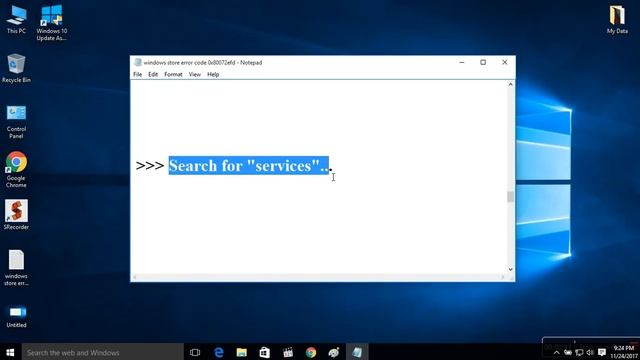Open File Explorer from taskbar
Viewport: 640px width, 360px height.
pos(242,352)
